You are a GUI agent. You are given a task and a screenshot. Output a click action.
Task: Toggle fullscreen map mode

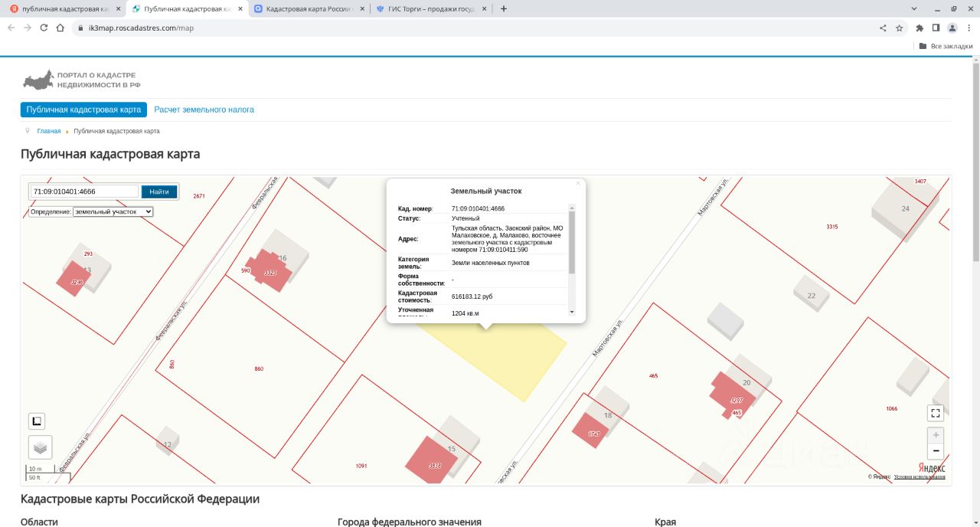(x=936, y=413)
